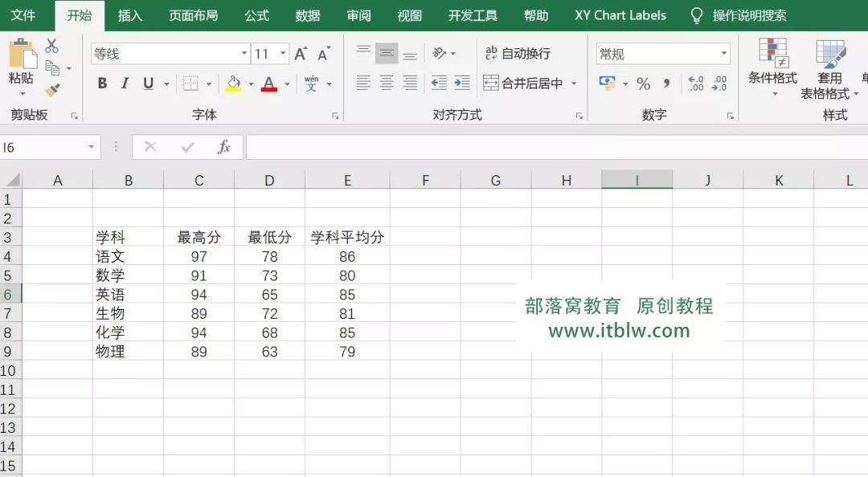Viewport: 868px width, 477px height.
Task: Open 数字 number dialog launcher
Action: pyautogui.click(x=730, y=116)
